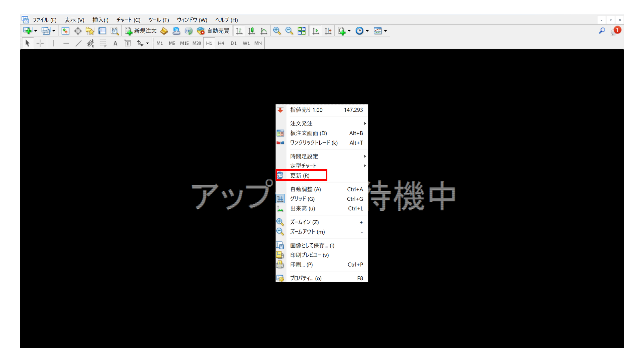
Task: Select the horizontal line drawing tool
Action: pos(66,43)
